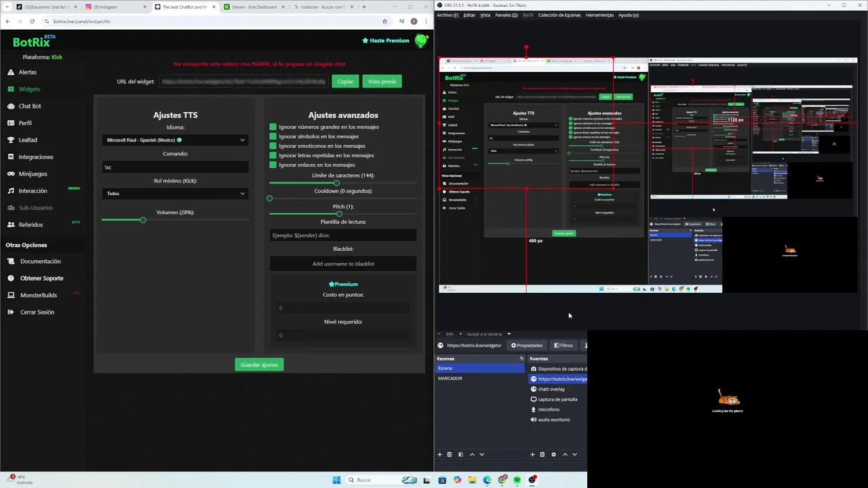Open OBS Paneles menu
The height and width of the screenshot is (488, 868).
506,15
